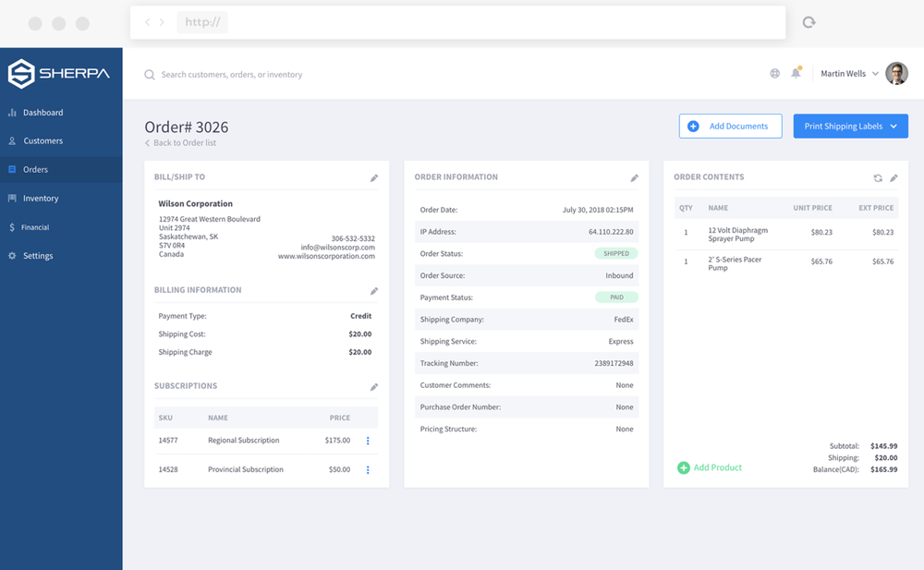Screen dimensions: 924x570
Task: Click the Add Documents button
Action: pyautogui.click(x=730, y=126)
